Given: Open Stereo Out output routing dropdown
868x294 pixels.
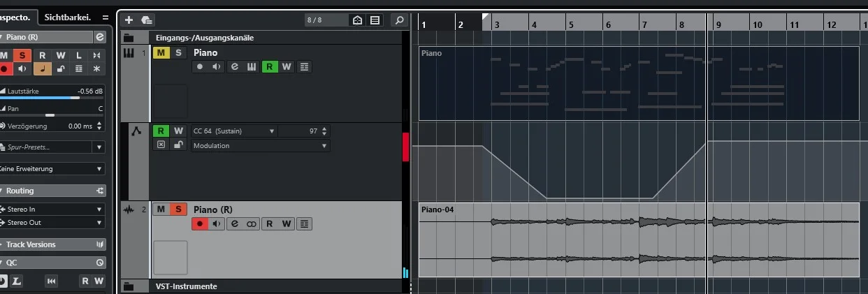Looking at the screenshot, I should click(x=52, y=222).
